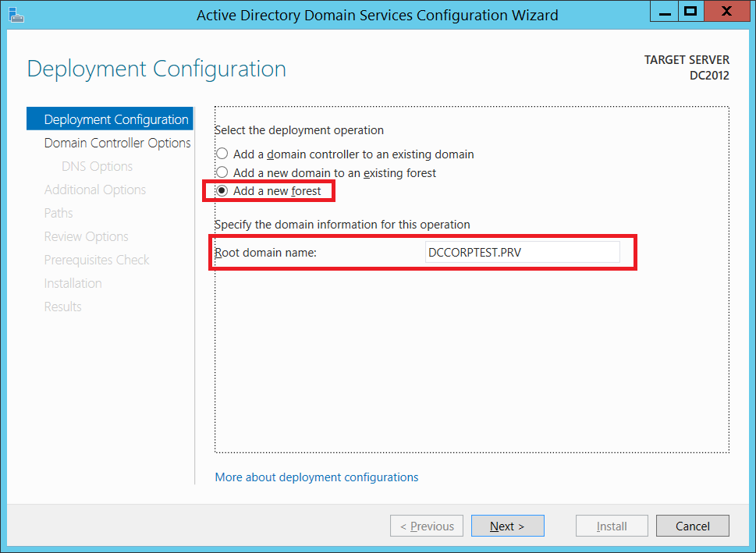Maximize the configuration wizard window
Viewport: 756px width, 553px height.
point(691,12)
